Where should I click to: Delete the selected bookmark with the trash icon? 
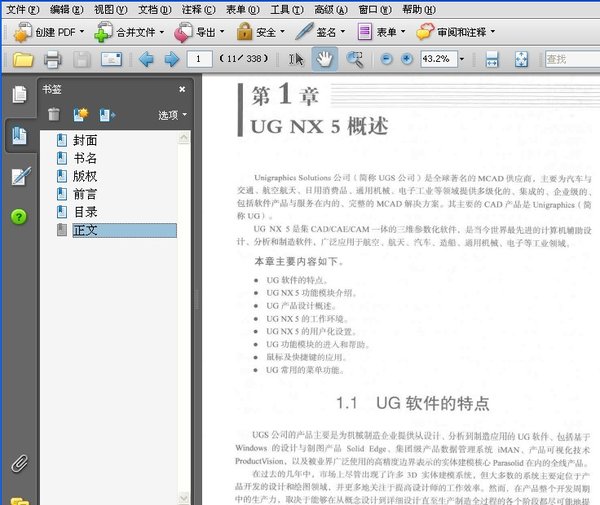(53, 114)
